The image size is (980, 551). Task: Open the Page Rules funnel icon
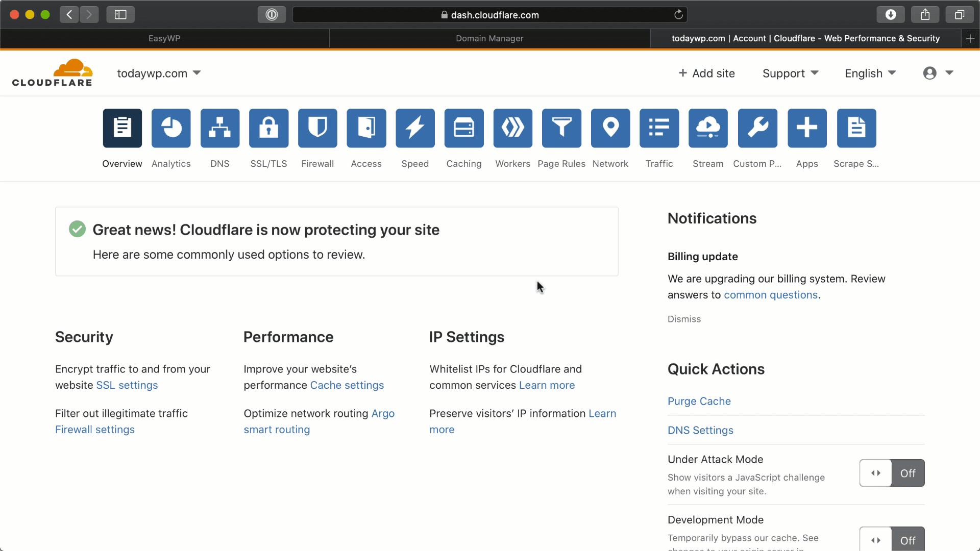561,128
